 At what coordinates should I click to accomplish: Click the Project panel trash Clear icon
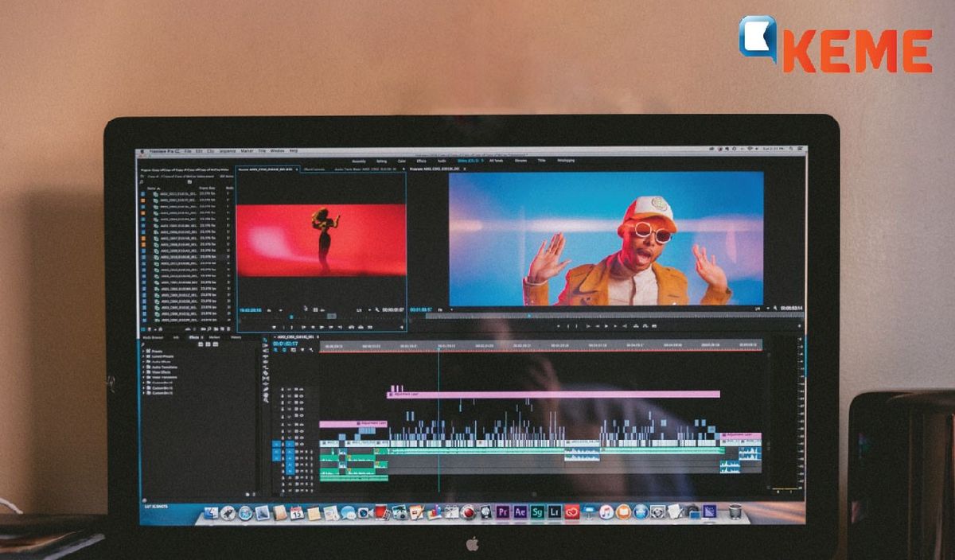228,329
